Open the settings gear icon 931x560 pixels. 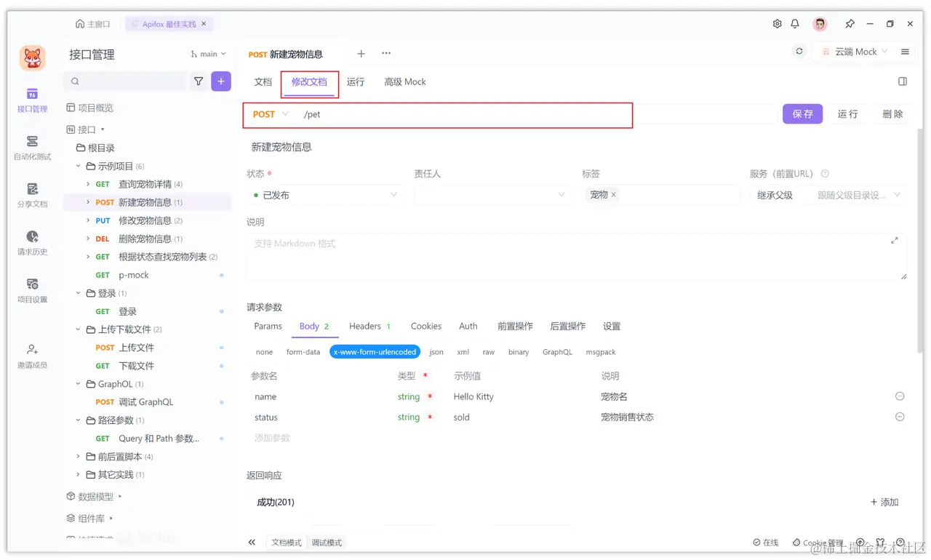coord(777,23)
